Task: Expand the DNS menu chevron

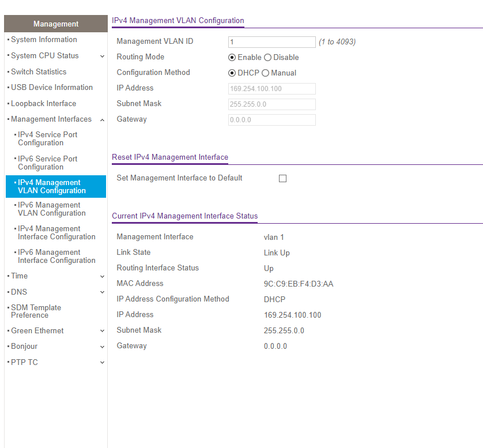Action: pos(102,292)
